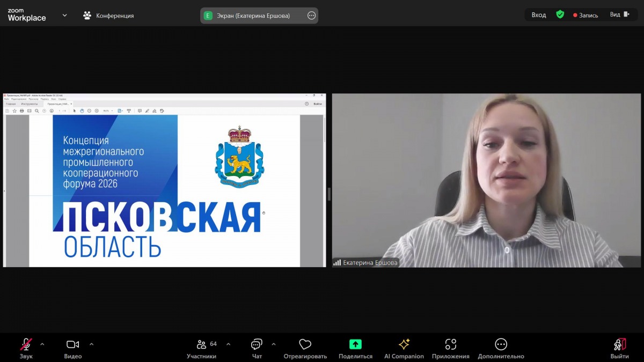Change layout using Вид menu
The image size is (644, 362).
[x=619, y=15]
